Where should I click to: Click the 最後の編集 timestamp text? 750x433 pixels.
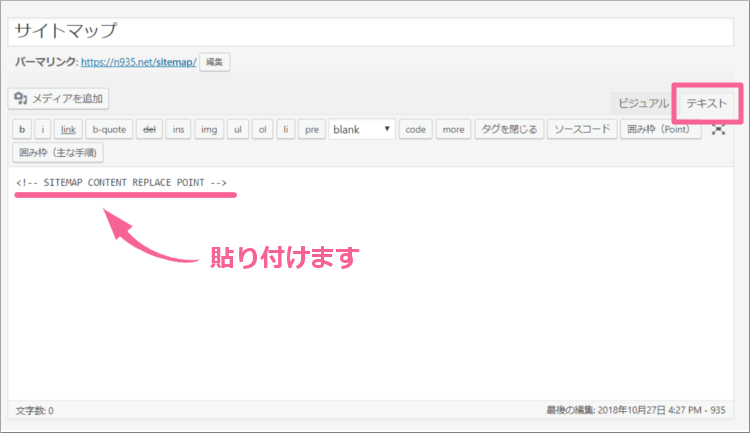point(636,410)
